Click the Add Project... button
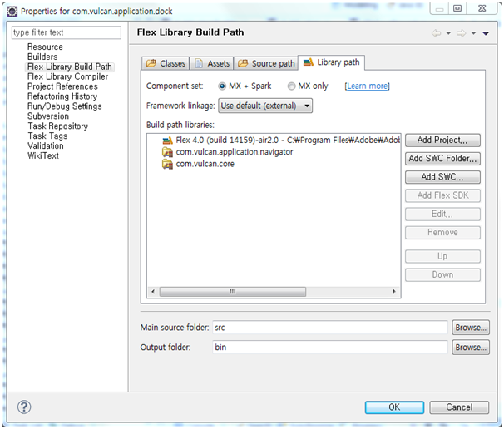The image size is (504, 429). [x=442, y=141]
